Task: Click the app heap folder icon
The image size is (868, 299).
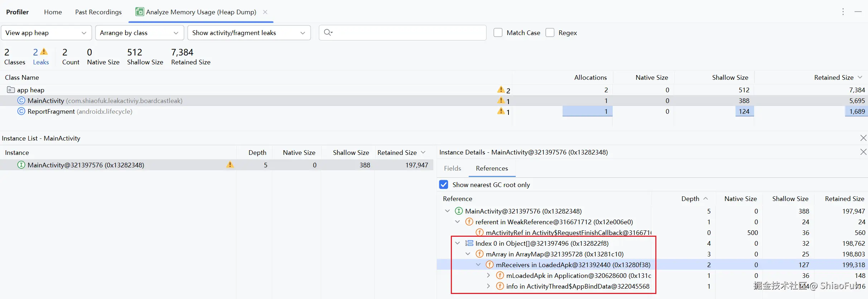Action: point(11,90)
